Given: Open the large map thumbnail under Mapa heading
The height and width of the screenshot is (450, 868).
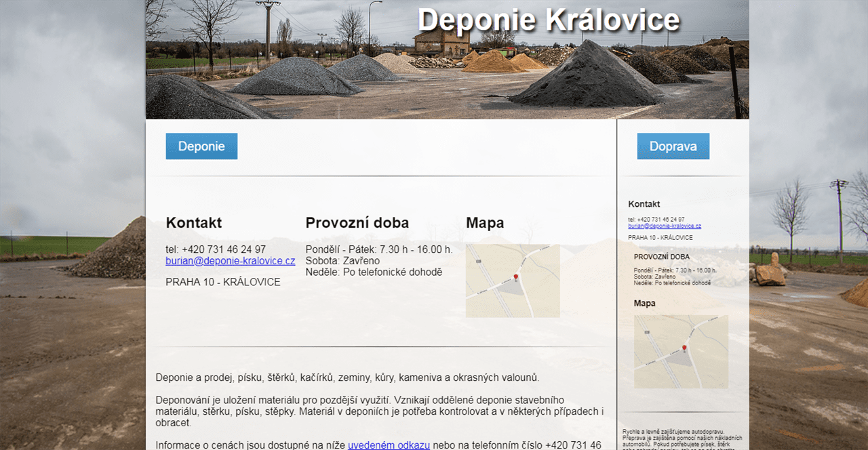Looking at the screenshot, I should coord(513,281).
